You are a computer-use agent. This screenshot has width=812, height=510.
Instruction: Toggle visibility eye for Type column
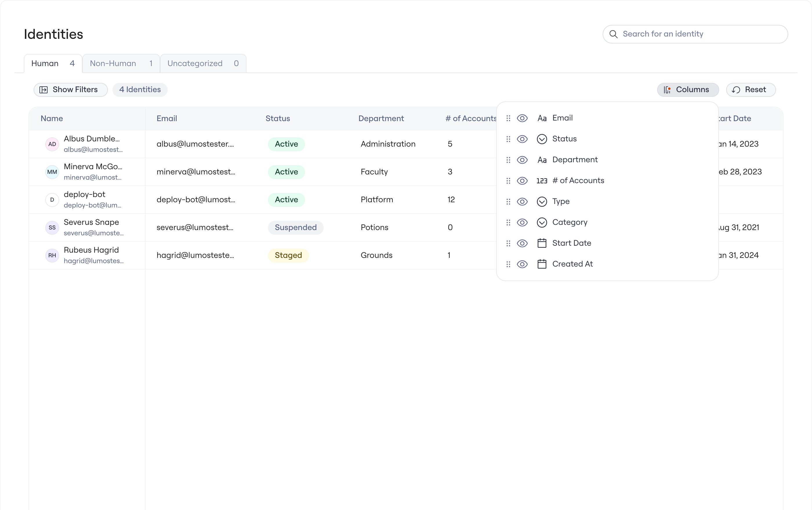point(522,202)
